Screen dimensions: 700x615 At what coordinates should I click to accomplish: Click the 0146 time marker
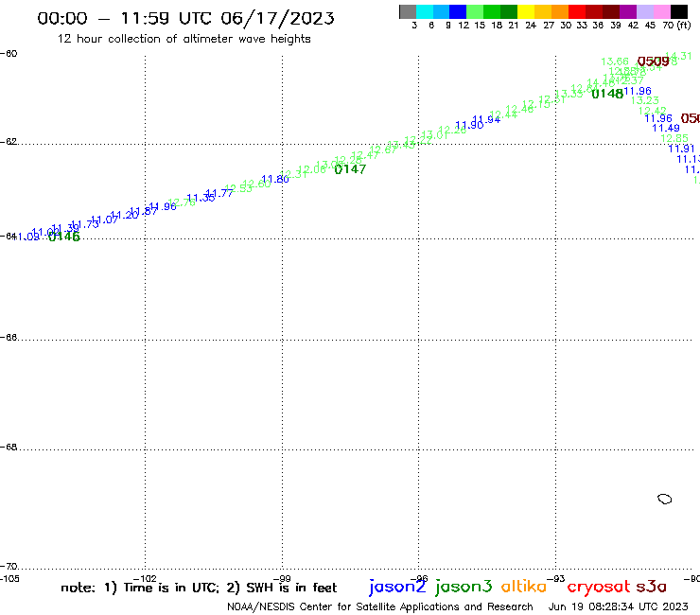63,237
